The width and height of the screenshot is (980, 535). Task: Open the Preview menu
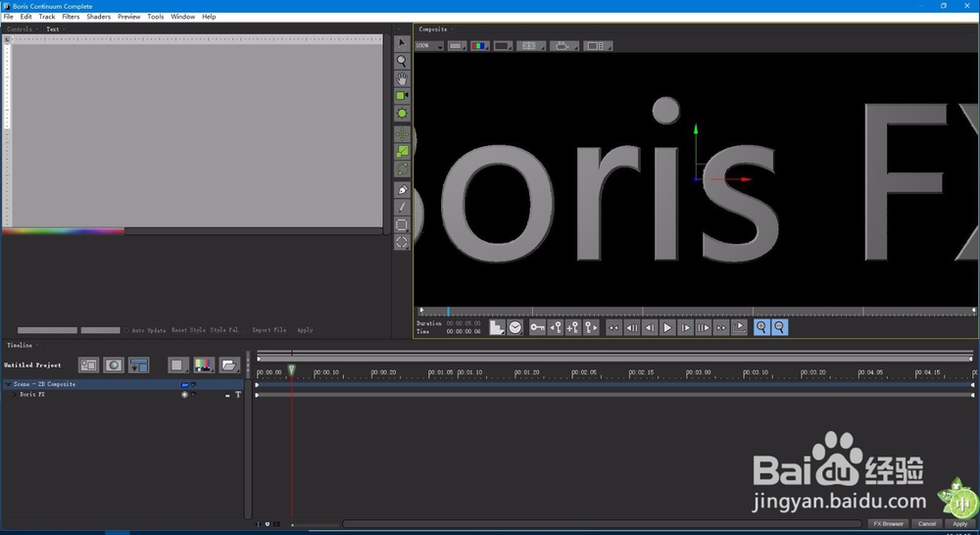click(128, 17)
